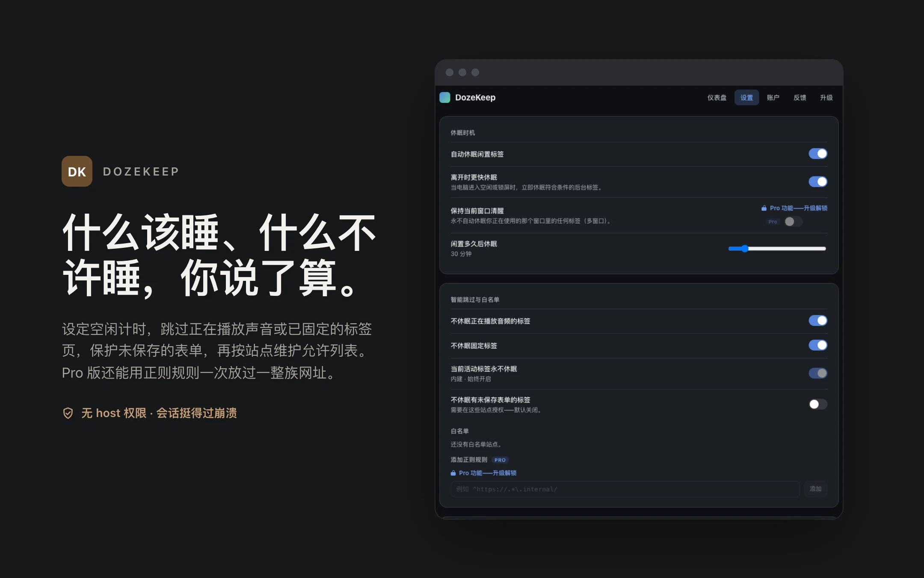Click the lock icon under 添加正则规则
924x578 pixels.
pos(453,473)
